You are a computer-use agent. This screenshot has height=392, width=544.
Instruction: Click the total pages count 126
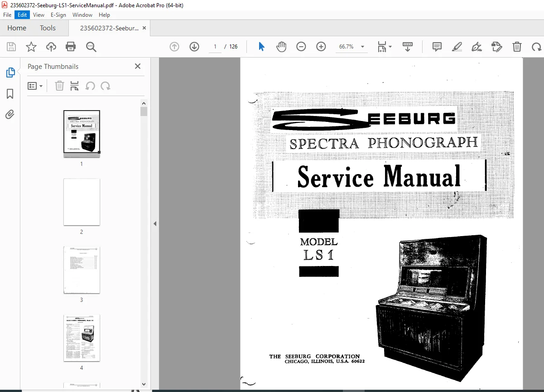233,47
